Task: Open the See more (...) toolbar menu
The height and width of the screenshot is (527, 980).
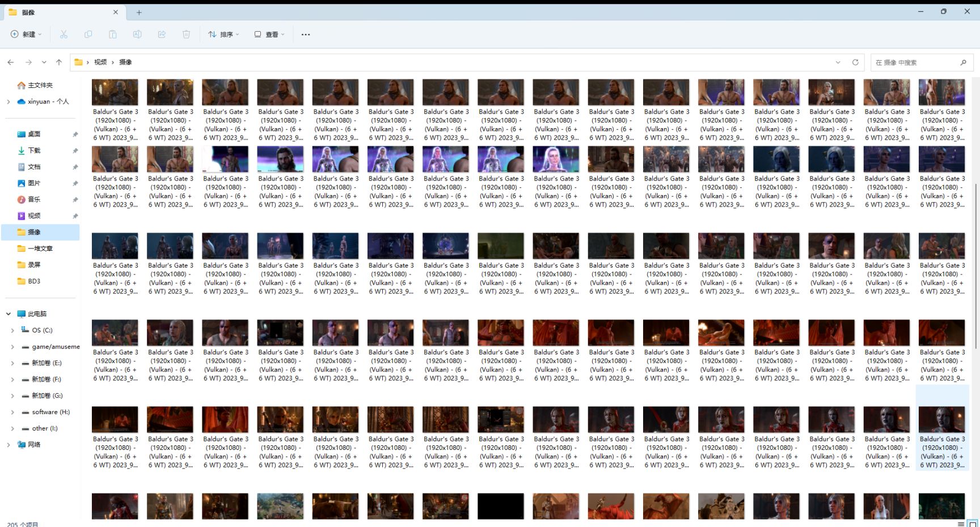Action: [x=306, y=35]
